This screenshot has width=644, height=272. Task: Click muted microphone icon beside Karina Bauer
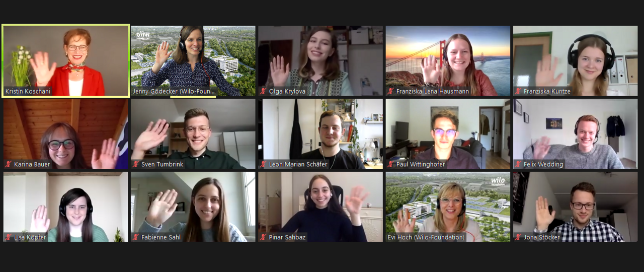(8, 164)
